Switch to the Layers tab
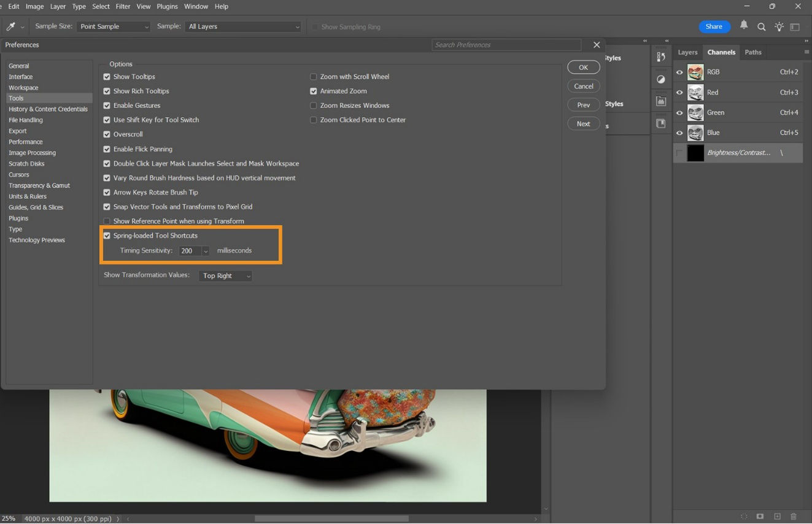Screen dimensions: 812x524 click(687, 52)
